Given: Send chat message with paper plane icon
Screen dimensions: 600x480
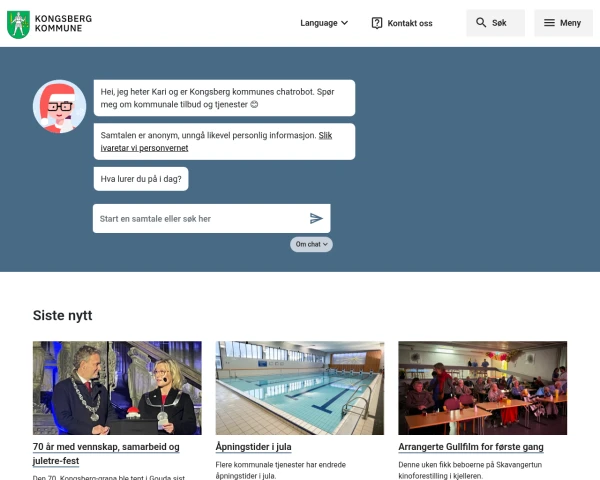Looking at the screenshot, I should pyautogui.click(x=316, y=218).
